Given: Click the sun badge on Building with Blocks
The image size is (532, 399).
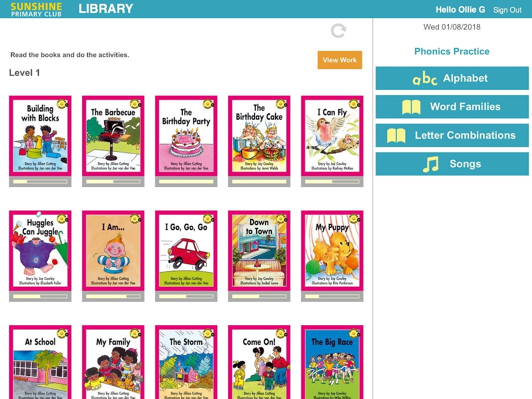Looking at the screenshot, I should (x=62, y=104).
